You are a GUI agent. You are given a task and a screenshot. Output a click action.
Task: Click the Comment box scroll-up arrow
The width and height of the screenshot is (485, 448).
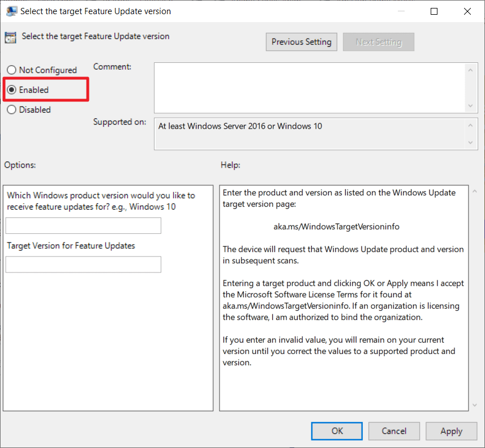pyautogui.click(x=470, y=70)
